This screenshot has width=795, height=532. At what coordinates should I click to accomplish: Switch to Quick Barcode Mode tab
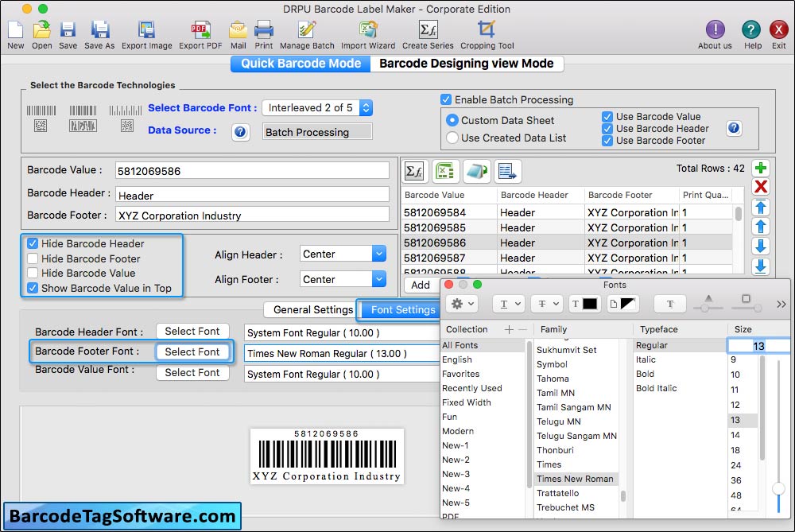[x=301, y=64]
